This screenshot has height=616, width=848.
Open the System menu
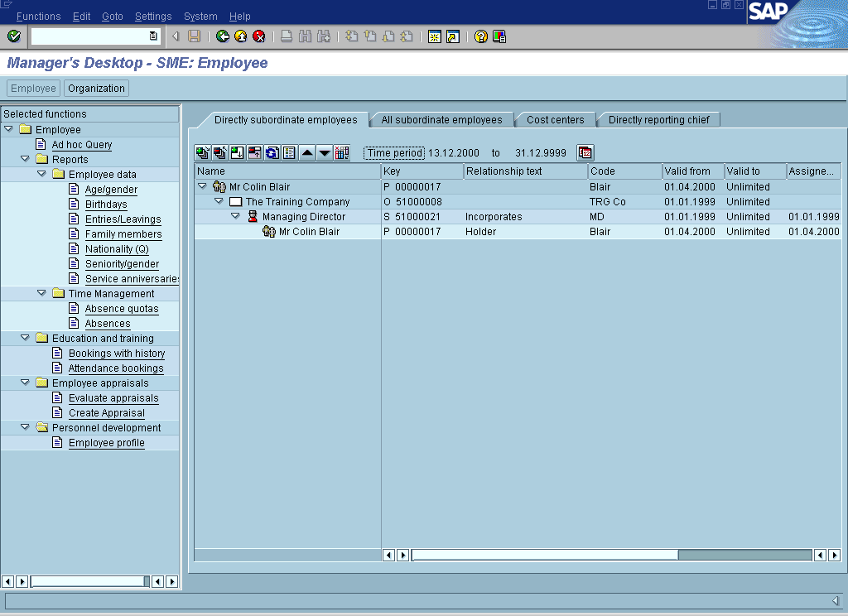[x=200, y=17]
